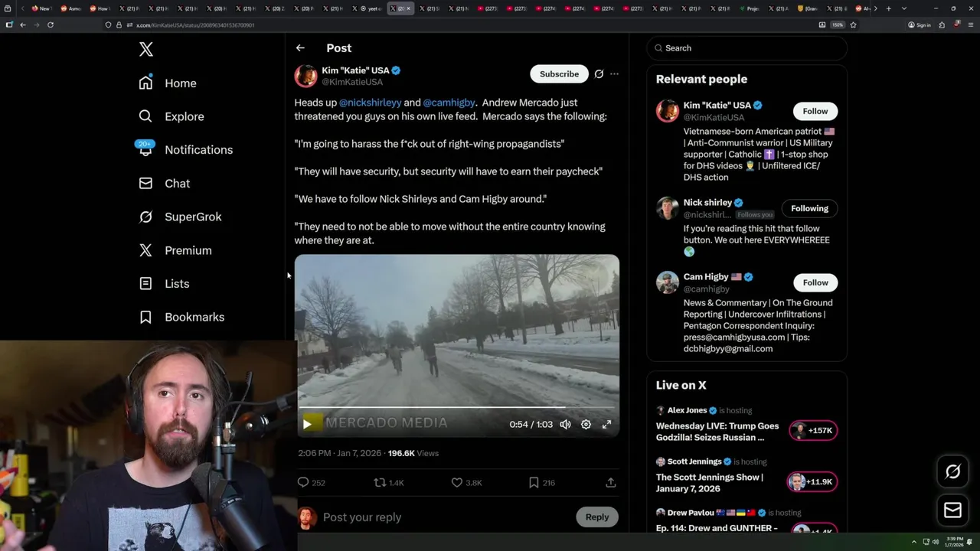Open the Explore page

[171, 116]
